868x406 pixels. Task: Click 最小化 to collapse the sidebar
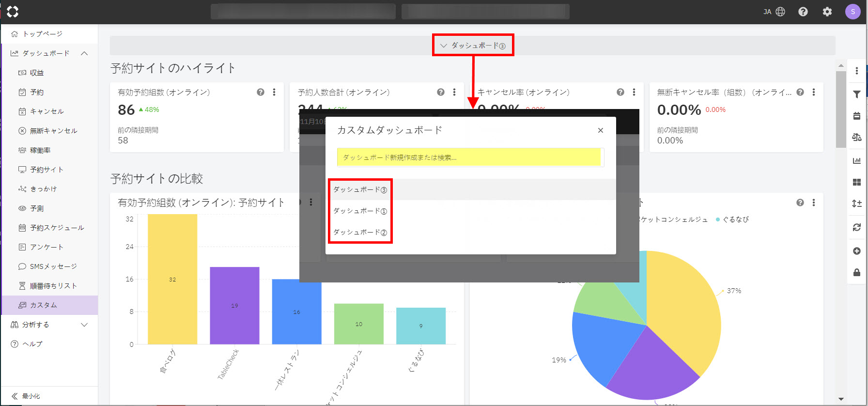[49, 396]
